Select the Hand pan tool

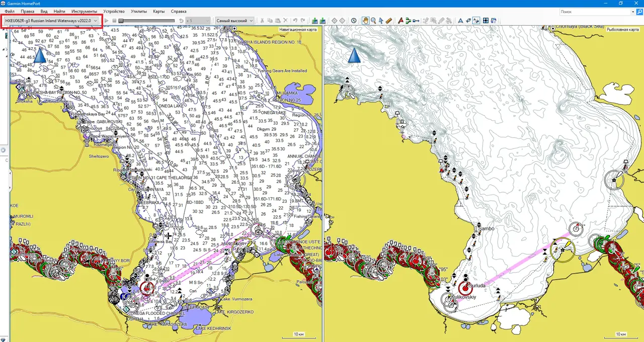[365, 21]
